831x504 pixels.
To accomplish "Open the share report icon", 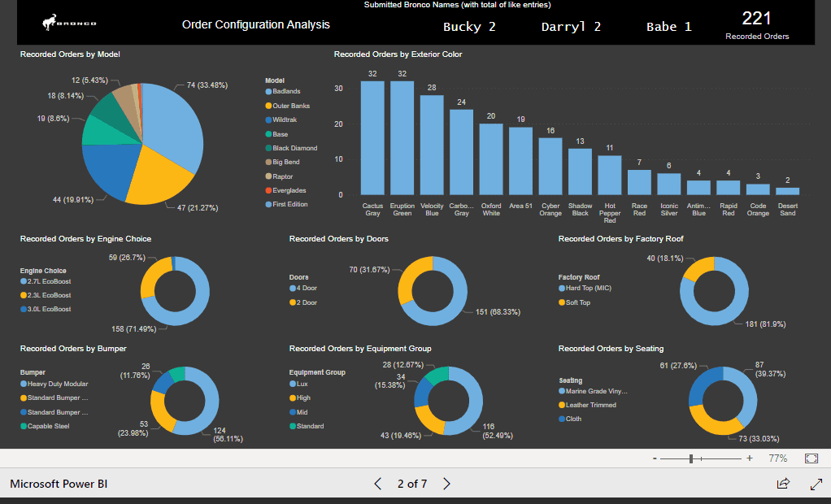I will coord(783,484).
